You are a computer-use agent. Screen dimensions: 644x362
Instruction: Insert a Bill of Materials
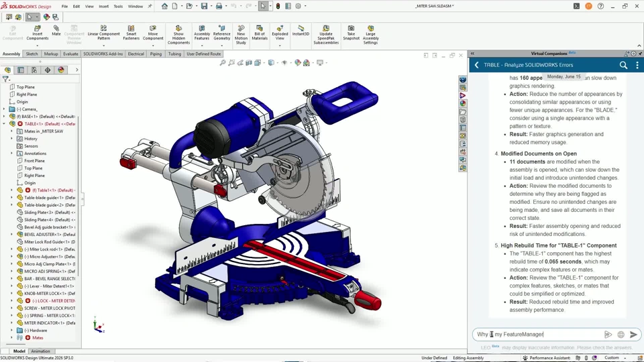click(x=260, y=32)
